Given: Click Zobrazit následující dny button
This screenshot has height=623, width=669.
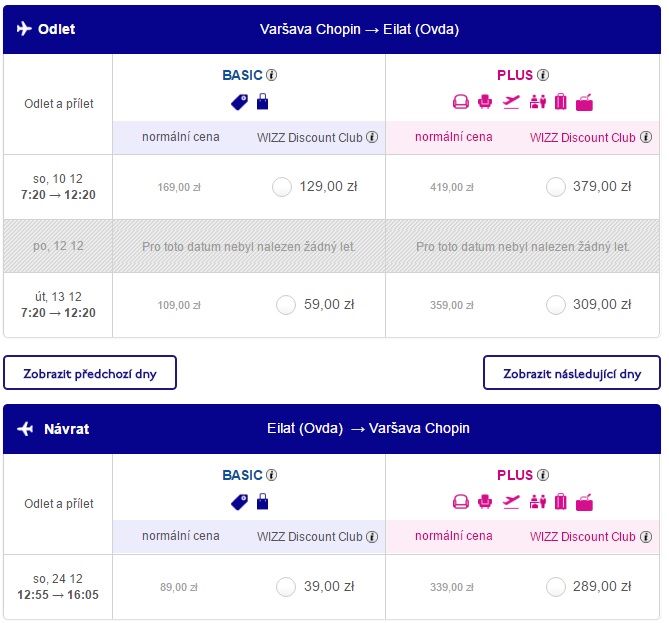Looking at the screenshot, I should (x=572, y=373).
